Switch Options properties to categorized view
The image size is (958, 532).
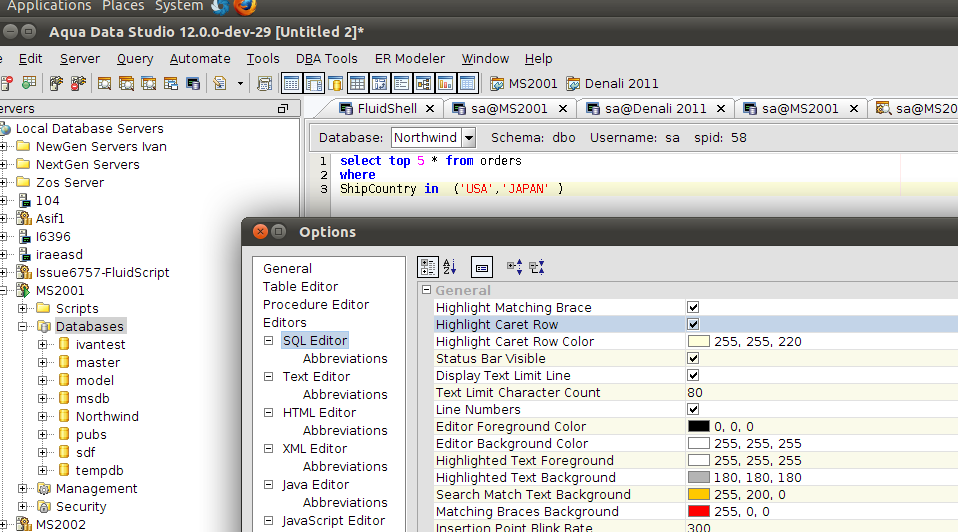click(428, 267)
